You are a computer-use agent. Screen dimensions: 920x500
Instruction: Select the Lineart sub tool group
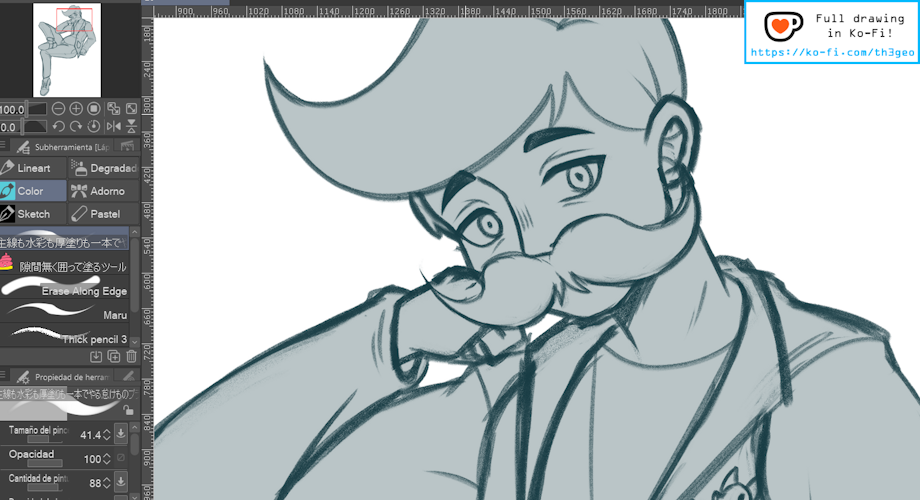pos(34,168)
